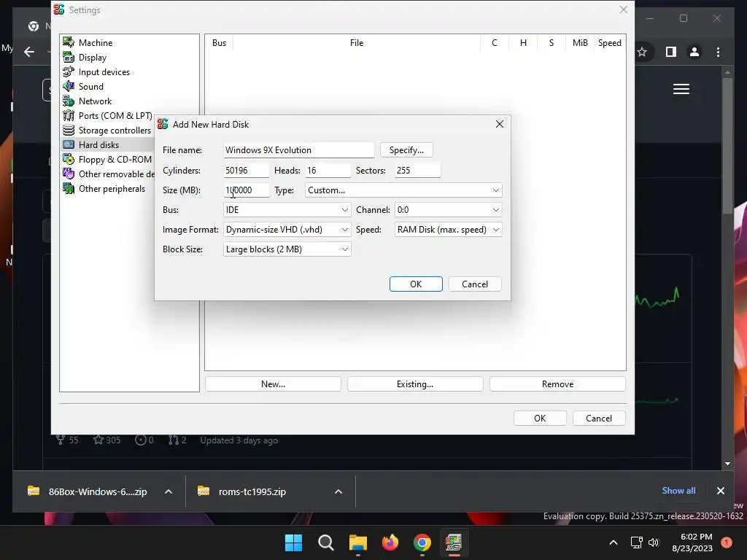Click Specify... button for file name
Viewport: 747px width, 560px height.
(406, 150)
